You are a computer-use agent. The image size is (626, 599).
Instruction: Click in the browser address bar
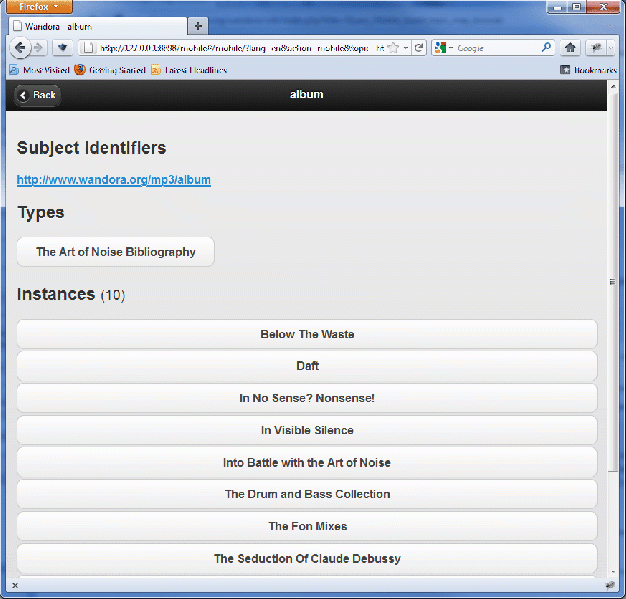tap(230, 47)
